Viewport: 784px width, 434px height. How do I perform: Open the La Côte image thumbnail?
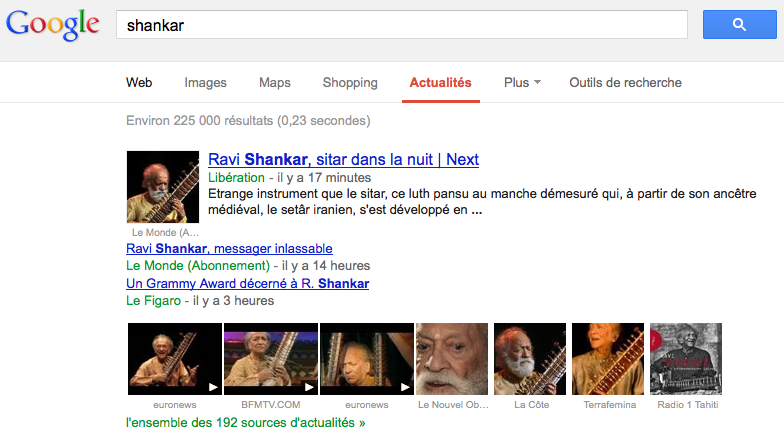click(x=530, y=359)
